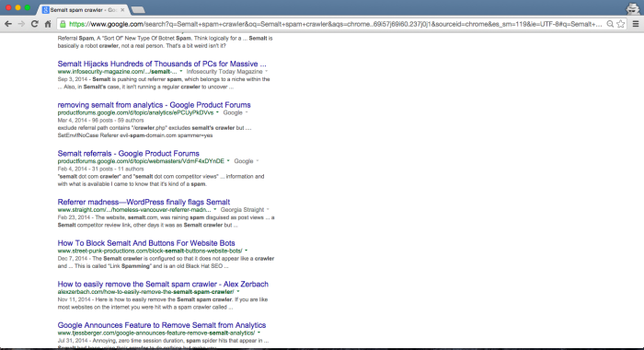This screenshot has width=644, height=350.
Task: Expand dropdown arrow after Georgia Straight
Action: coord(269,210)
